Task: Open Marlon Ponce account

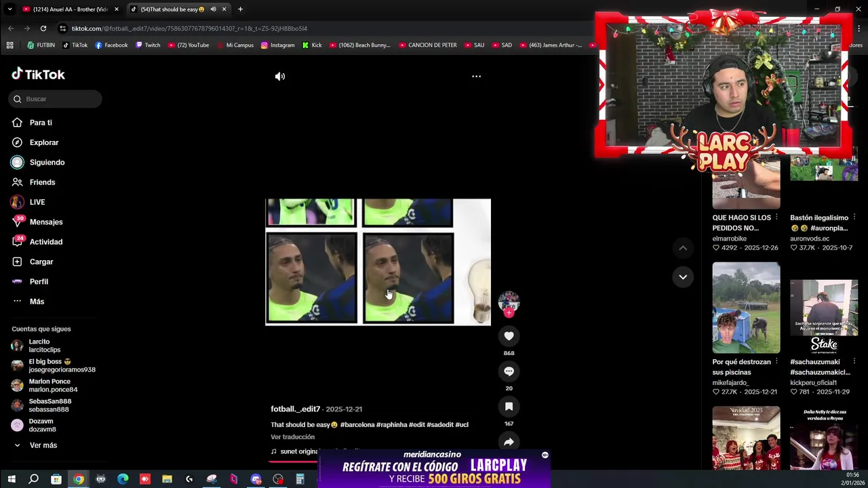Action: [53, 386]
